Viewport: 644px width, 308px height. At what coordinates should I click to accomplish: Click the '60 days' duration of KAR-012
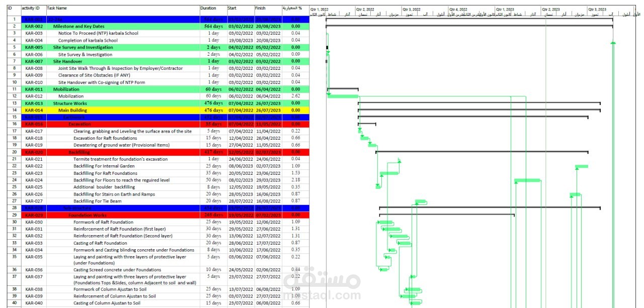pyautogui.click(x=213, y=96)
